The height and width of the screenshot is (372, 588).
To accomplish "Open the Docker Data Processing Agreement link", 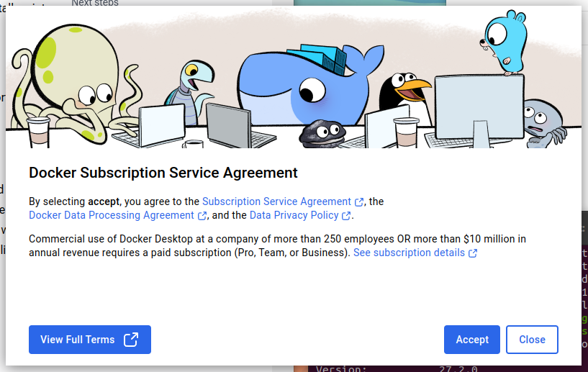I will (112, 215).
